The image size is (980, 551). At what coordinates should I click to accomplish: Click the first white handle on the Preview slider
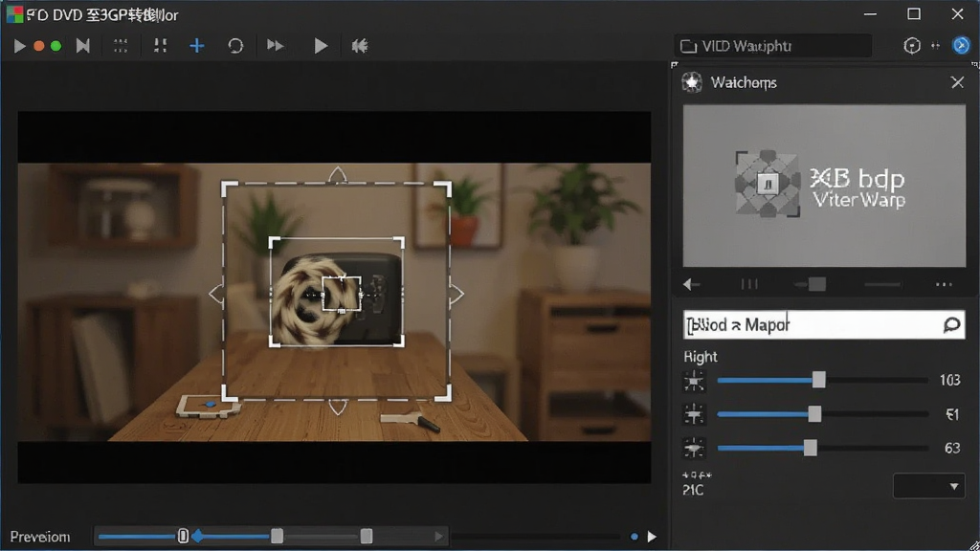pyautogui.click(x=183, y=536)
